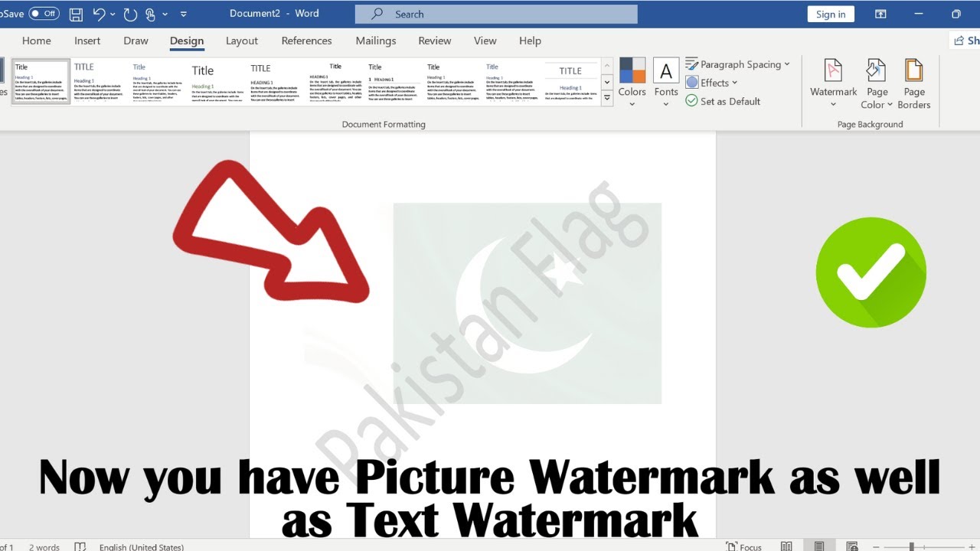980x551 pixels.
Task: Click the Save floppy disk icon
Action: (76, 14)
